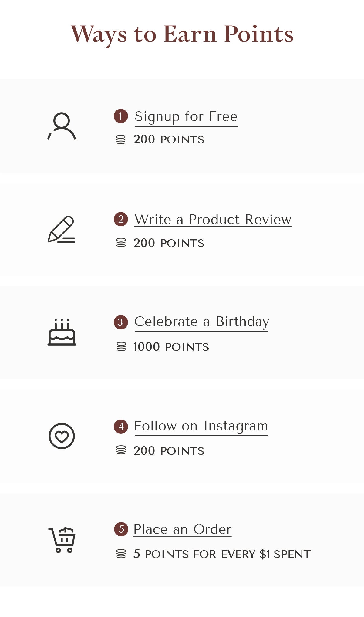
Task: Click the pencil review icon
Action: pyautogui.click(x=62, y=229)
